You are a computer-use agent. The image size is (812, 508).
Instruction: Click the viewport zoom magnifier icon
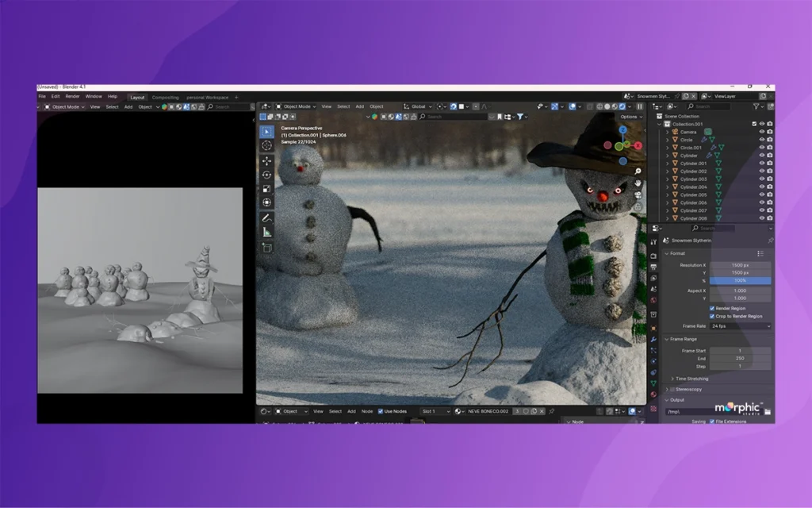[638, 171]
